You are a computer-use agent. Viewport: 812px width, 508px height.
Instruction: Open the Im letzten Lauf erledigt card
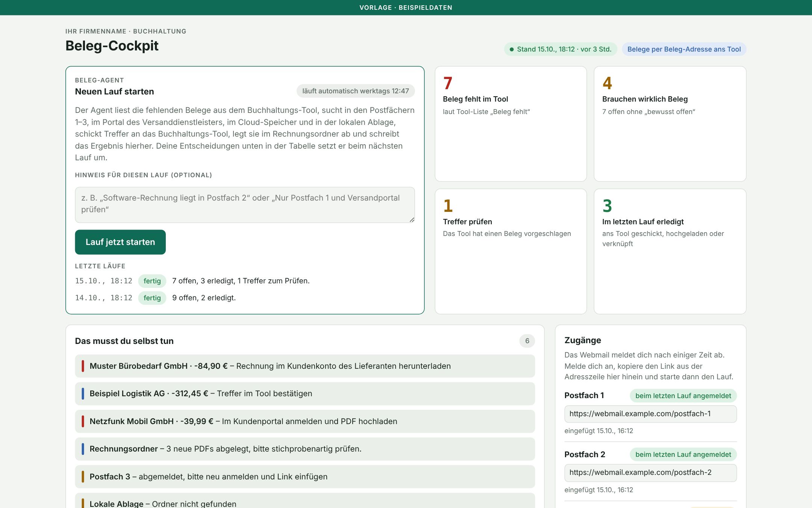(x=670, y=251)
